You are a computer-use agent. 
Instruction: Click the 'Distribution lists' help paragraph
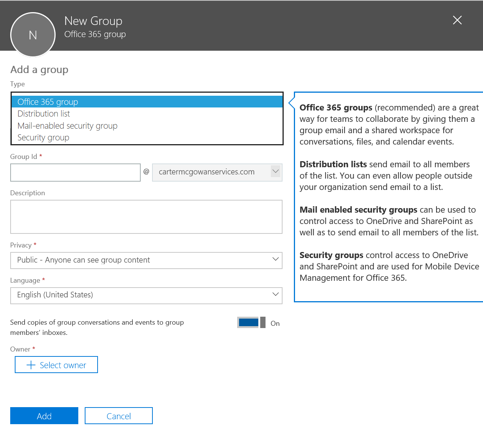coord(386,176)
